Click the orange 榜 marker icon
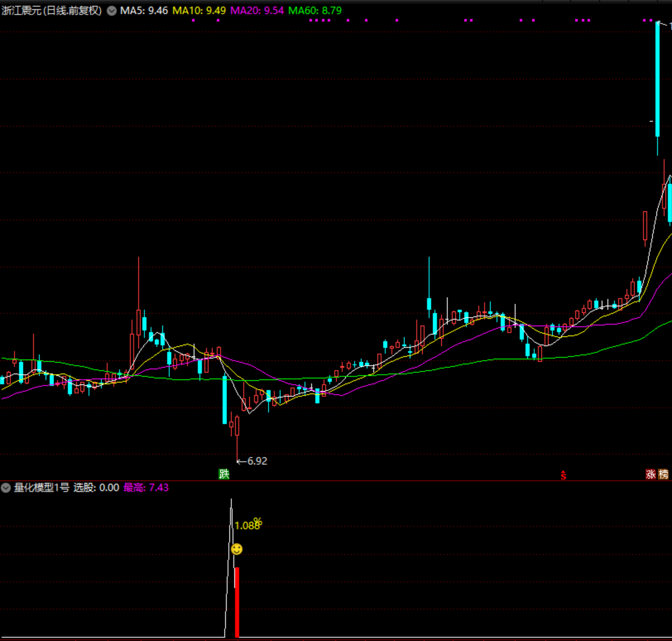This screenshot has height=641, width=672. click(x=663, y=474)
